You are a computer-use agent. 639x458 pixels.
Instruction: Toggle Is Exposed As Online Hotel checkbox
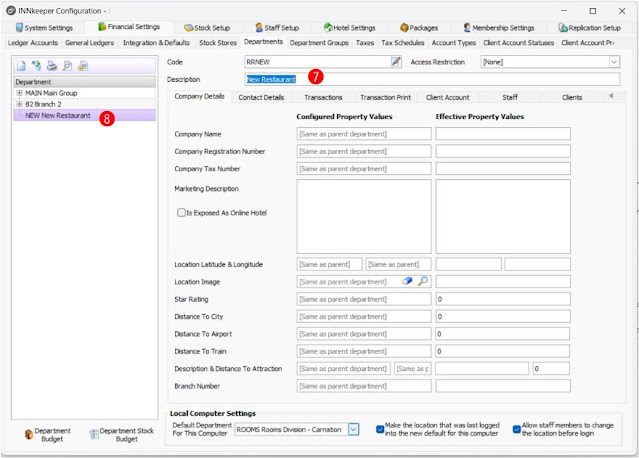(x=181, y=212)
